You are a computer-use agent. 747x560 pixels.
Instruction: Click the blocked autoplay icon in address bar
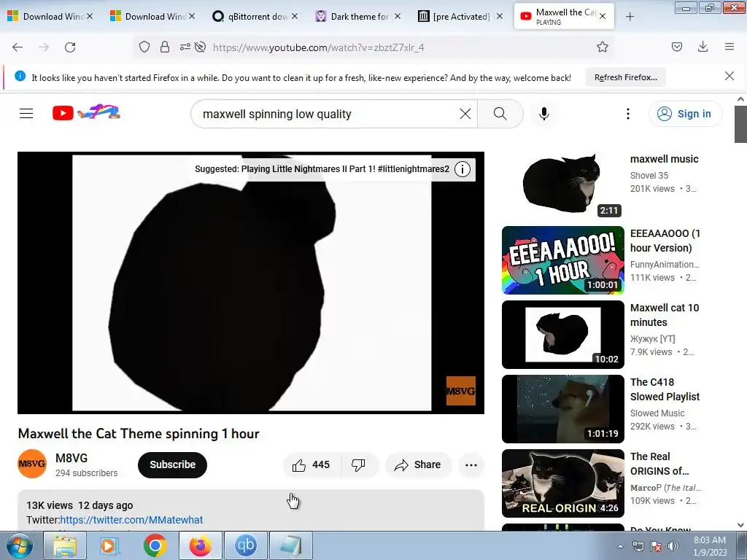200,47
